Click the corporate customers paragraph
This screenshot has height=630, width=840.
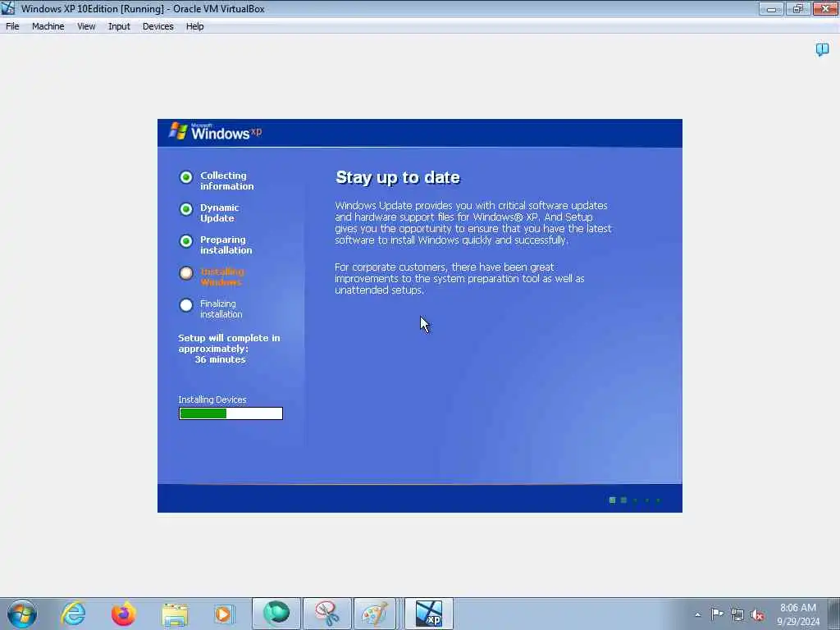click(459, 279)
